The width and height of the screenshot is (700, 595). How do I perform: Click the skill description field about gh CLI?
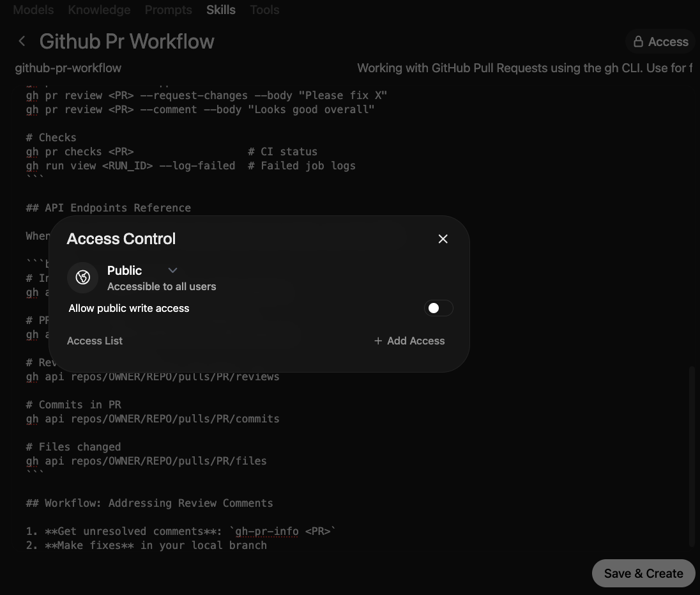pyautogui.click(x=524, y=68)
